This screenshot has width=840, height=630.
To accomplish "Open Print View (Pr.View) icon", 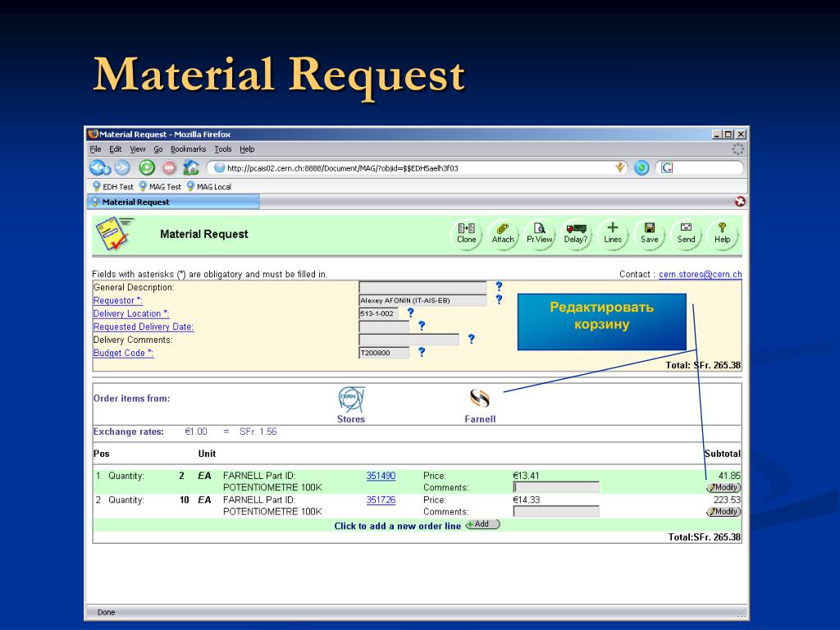I will tap(539, 234).
